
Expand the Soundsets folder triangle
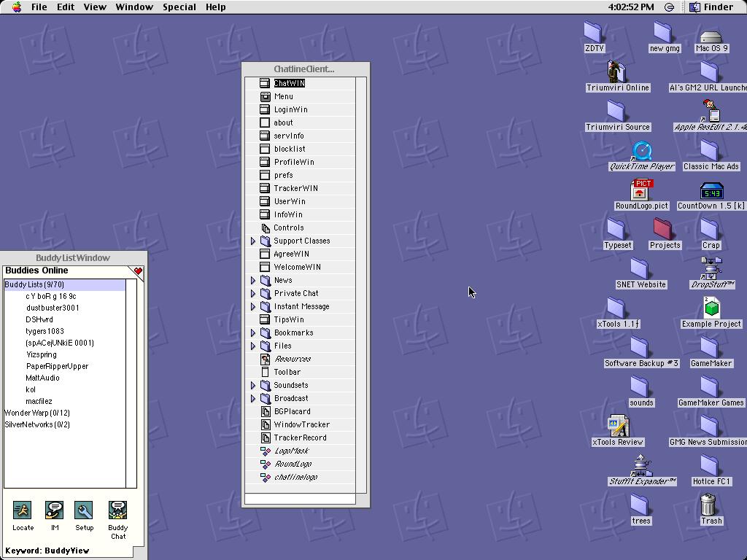(x=253, y=385)
